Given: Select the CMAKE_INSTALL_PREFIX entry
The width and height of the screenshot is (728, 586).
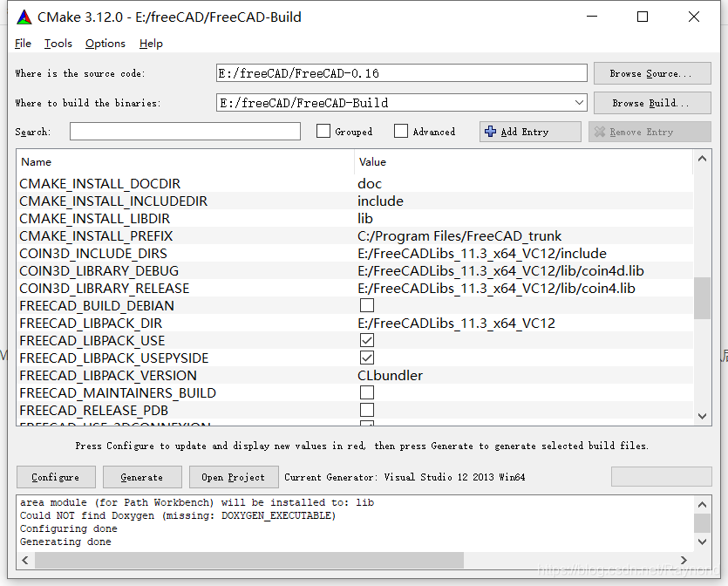Looking at the screenshot, I should tap(96, 236).
